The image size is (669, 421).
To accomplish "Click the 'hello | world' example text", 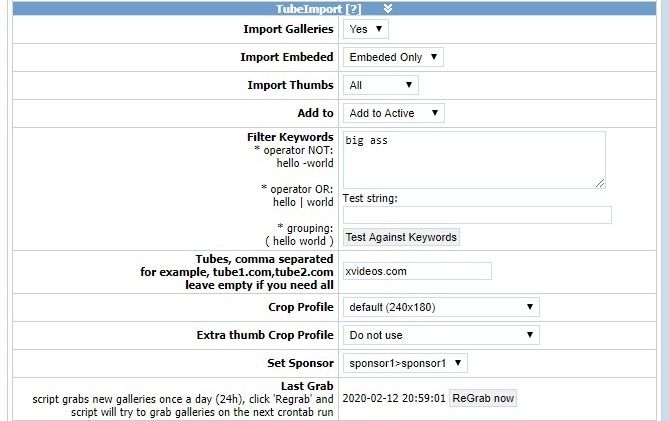I will 303,202.
